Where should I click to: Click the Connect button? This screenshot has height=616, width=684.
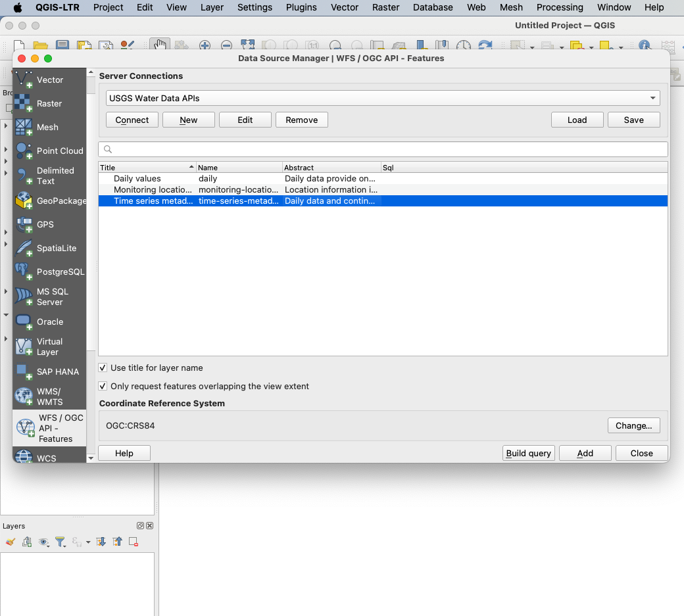coord(132,120)
